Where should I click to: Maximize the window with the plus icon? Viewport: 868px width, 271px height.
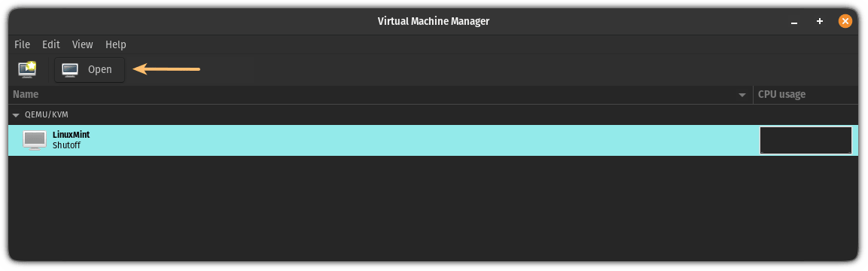click(820, 22)
